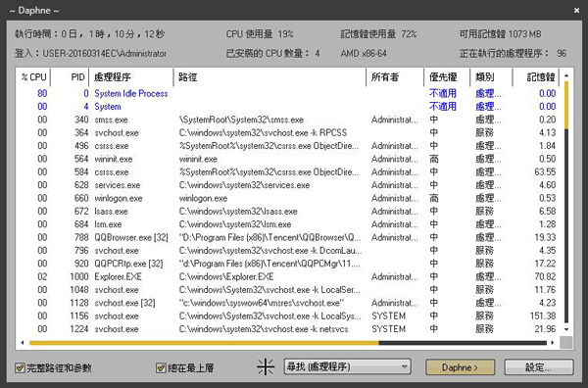This screenshot has height=388, width=588.
Task: Click the 已安裝的 CPU 數量 4 text
Action: point(272,53)
